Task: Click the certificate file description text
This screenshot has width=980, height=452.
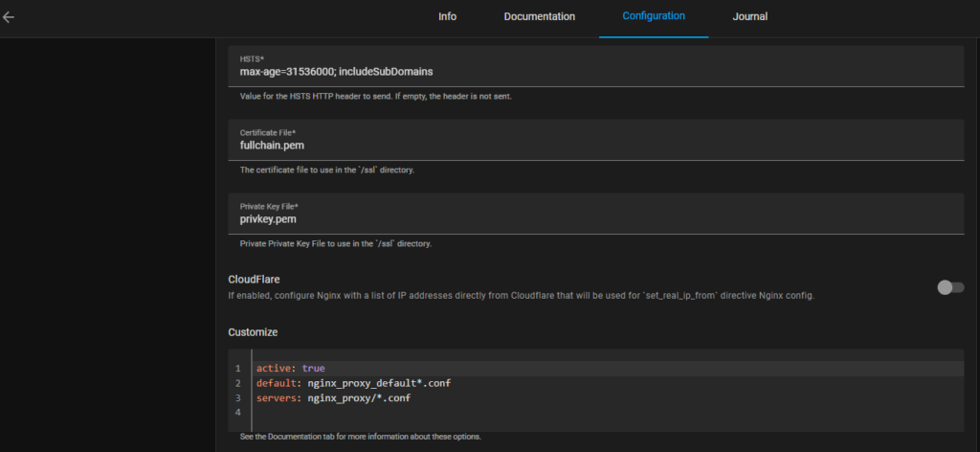Action: pyautogui.click(x=327, y=170)
